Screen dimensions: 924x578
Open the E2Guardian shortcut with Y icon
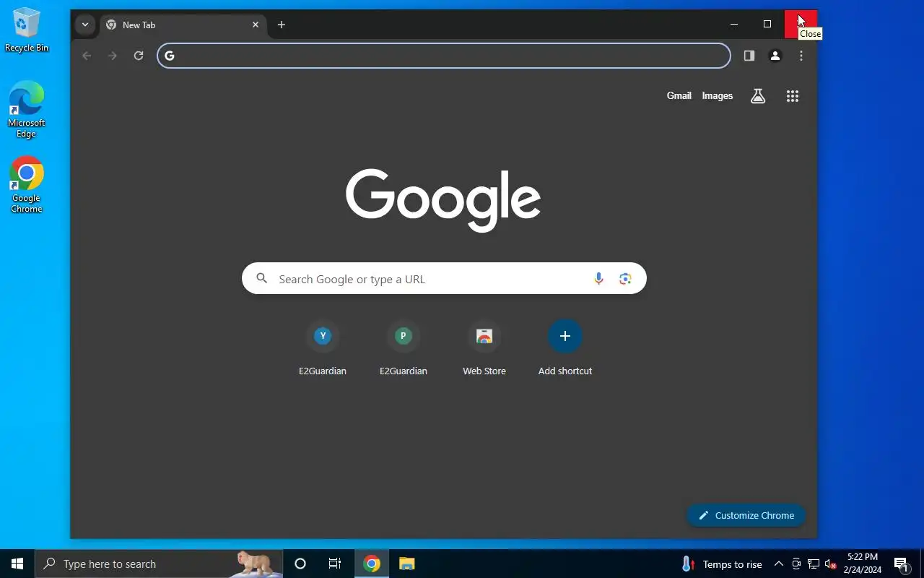tap(323, 349)
